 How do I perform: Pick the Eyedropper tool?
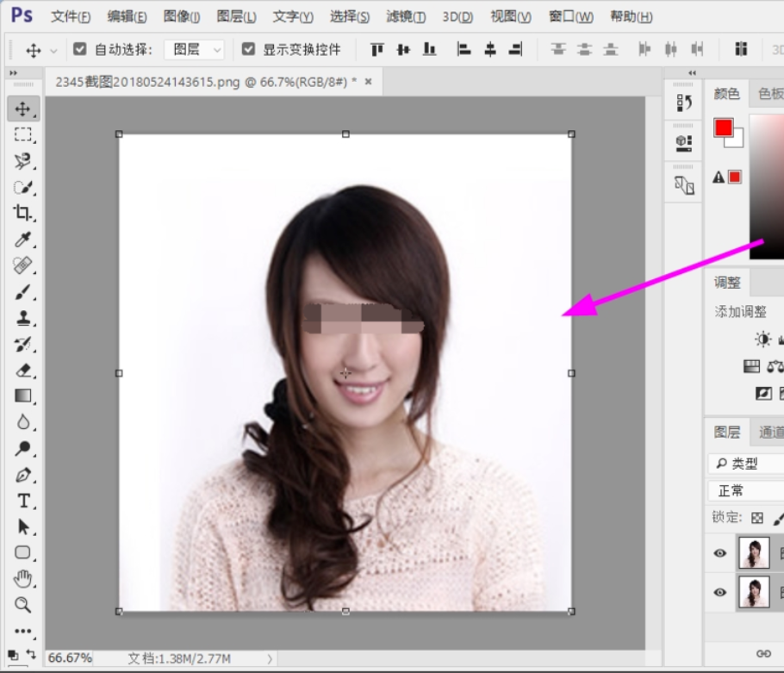[23, 239]
